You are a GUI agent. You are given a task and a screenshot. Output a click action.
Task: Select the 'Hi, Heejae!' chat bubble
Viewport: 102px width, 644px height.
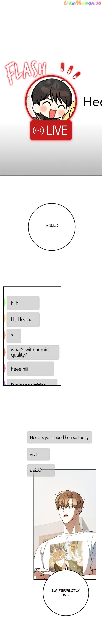pyautogui.click(x=23, y=319)
